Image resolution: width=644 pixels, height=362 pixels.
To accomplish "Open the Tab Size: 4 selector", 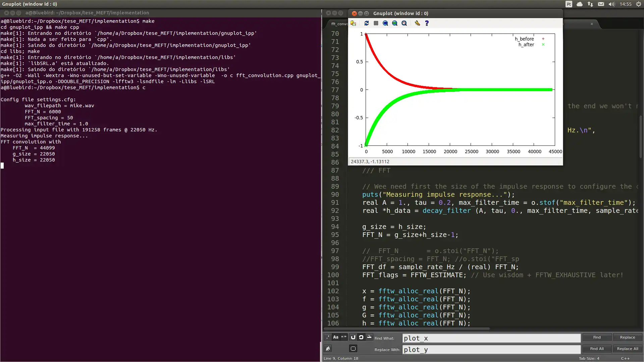I will (589, 358).
